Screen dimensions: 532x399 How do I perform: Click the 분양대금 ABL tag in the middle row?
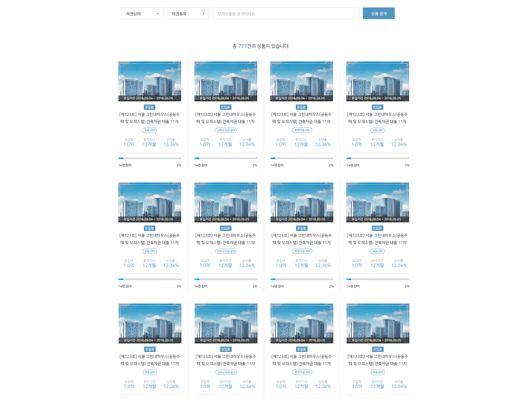pyautogui.click(x=302, y=251)
